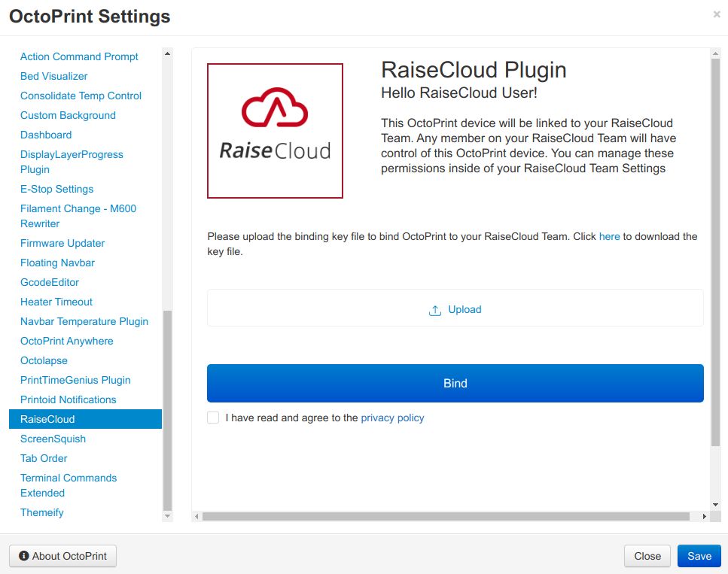This screenshot has width=728, height=574.
Task: Tick the privacy policy agreement checkbox
Action: pos(213,418)
